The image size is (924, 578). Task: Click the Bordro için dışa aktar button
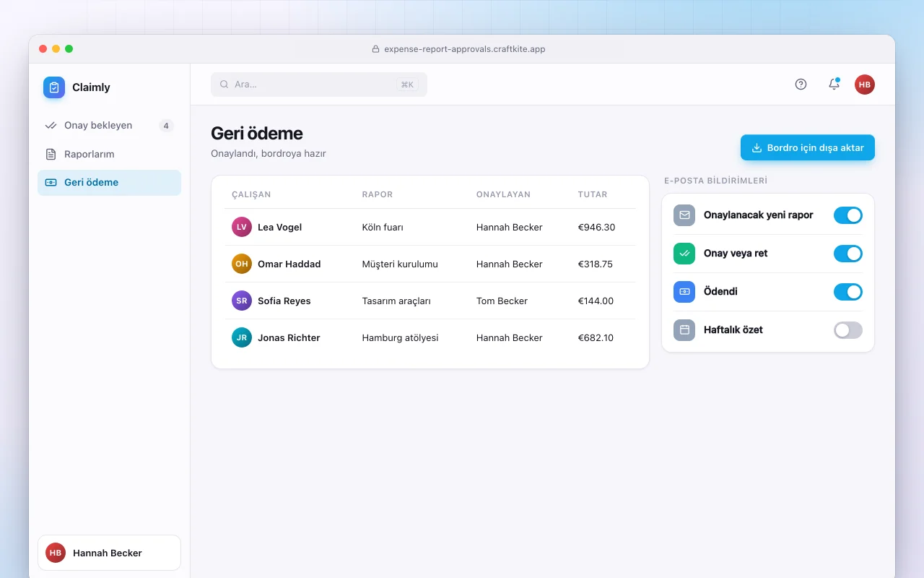pyautogui.click(x=808, y=147)
